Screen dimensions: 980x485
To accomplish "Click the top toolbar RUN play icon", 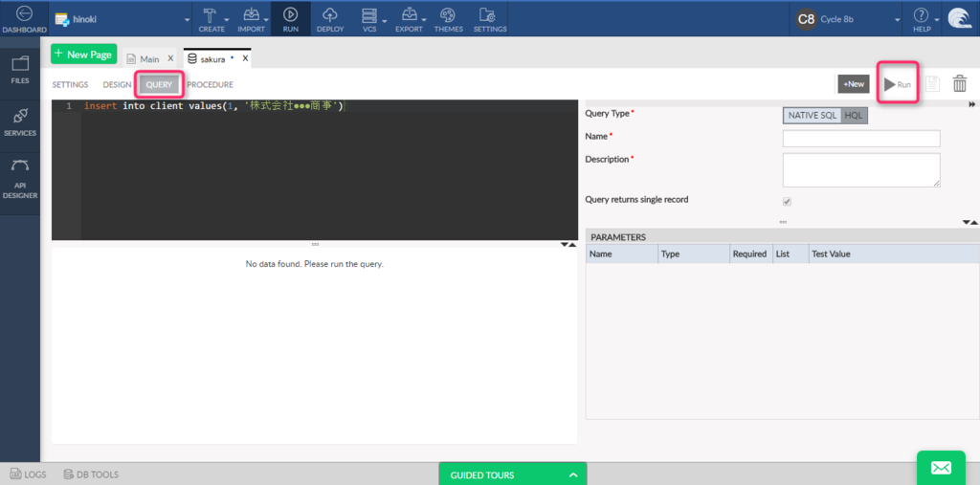I will click(291, 15).
